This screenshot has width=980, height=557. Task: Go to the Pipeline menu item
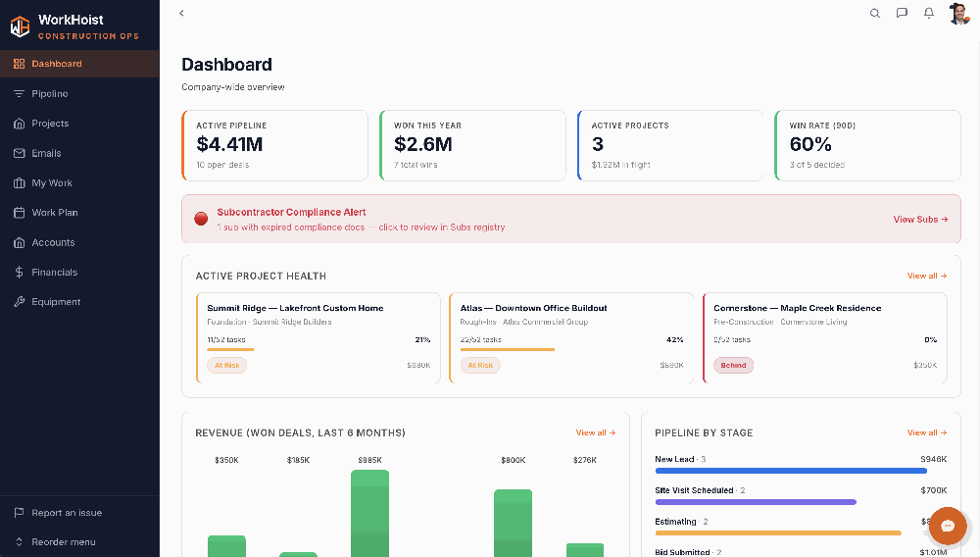(80, 94)
